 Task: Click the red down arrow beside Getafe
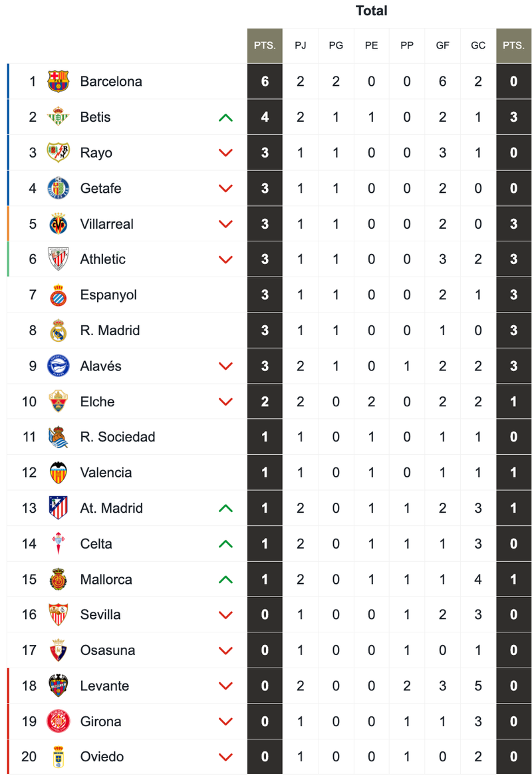tap(225, 189)
